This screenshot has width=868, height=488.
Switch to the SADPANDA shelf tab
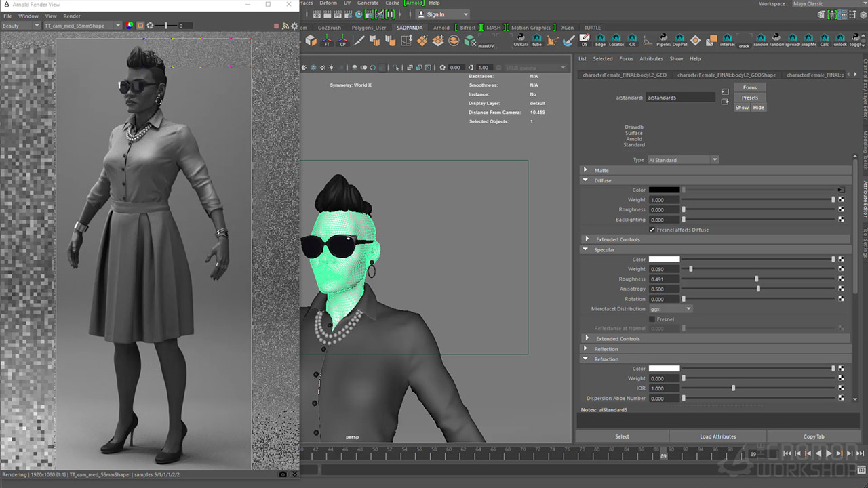(x=409, y=28)
